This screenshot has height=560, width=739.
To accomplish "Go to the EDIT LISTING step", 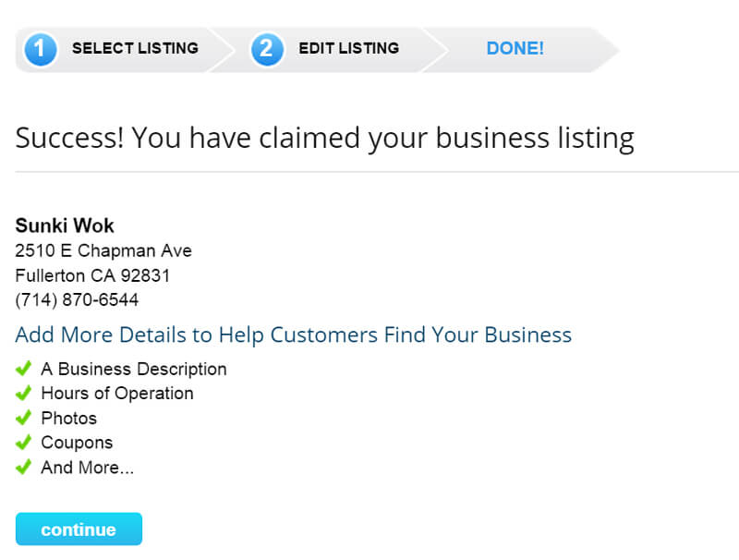I will pos(349,48).
